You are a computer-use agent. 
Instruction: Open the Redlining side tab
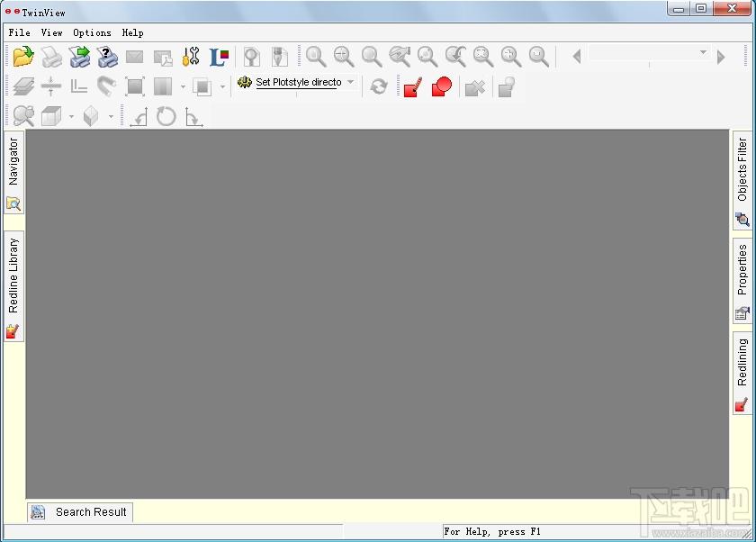[742, 373]
